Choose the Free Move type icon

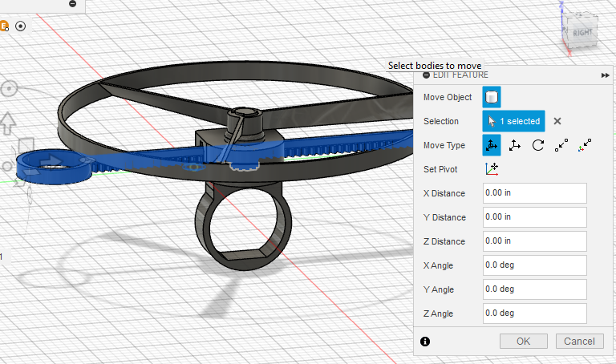click(x=492, y=145)
